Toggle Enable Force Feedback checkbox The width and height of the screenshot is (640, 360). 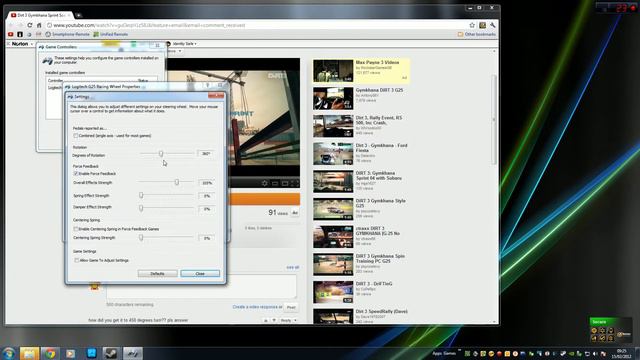click(76, 173)
